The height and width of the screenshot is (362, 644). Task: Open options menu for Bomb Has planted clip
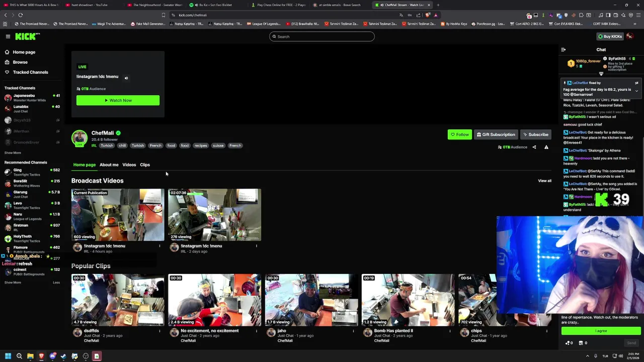pos(450,331)
